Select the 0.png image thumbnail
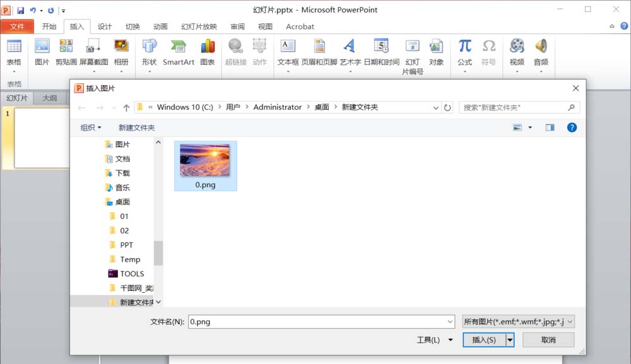Screen dimensions: 631x364 click(x=205, y=166)
